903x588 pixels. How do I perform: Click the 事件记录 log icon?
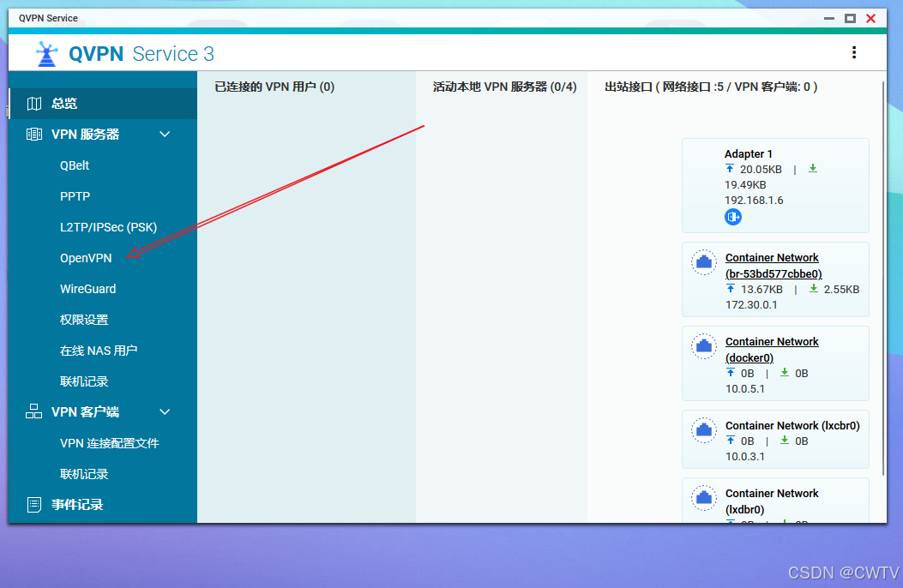coord(34,505)
